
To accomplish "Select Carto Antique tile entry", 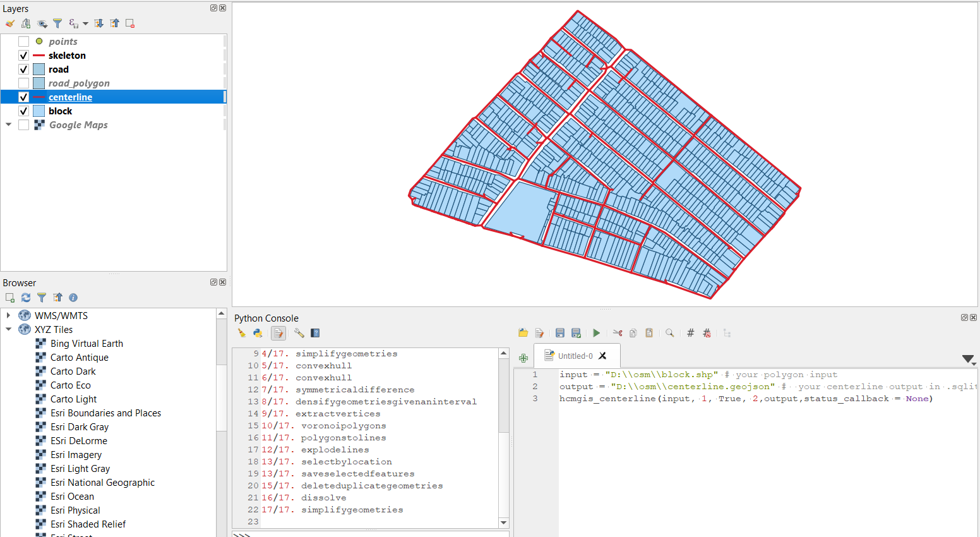I will 79,358.
